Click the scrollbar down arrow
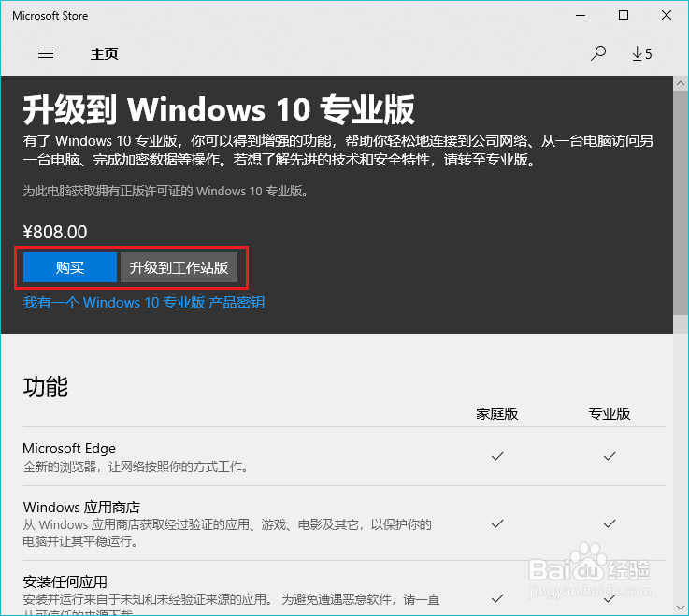689x616 pixels. (x=681, y=609)
